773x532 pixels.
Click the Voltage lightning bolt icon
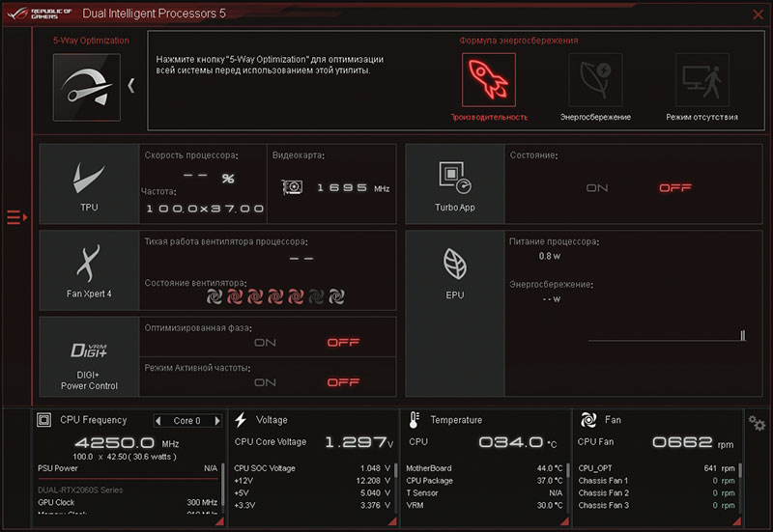(241, 420)
